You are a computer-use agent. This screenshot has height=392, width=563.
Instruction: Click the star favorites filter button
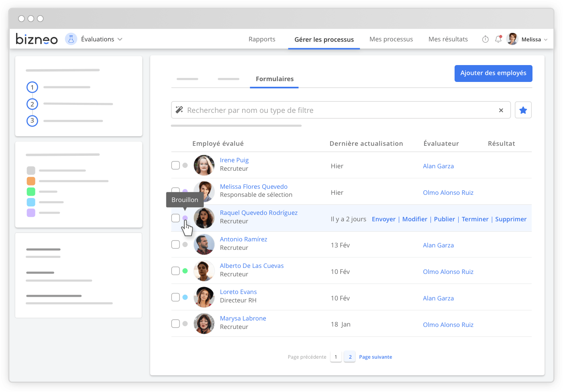pos(523,110)
